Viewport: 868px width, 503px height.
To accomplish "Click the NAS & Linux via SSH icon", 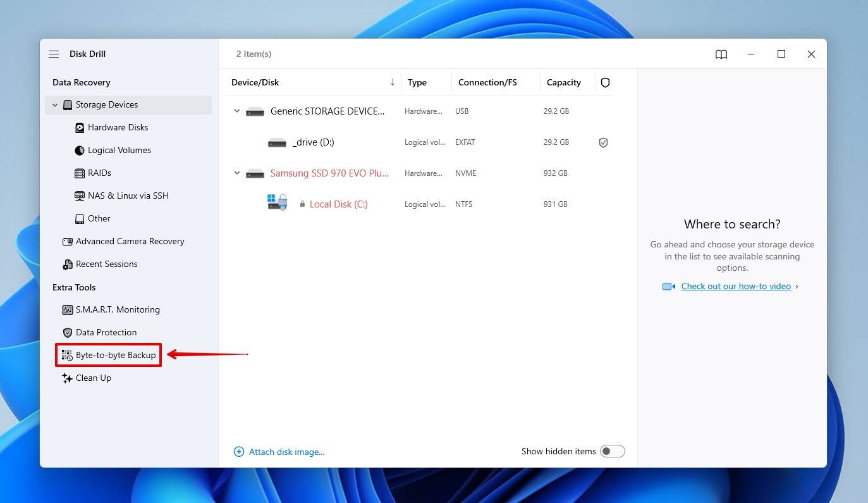I will tap(80, 196).
